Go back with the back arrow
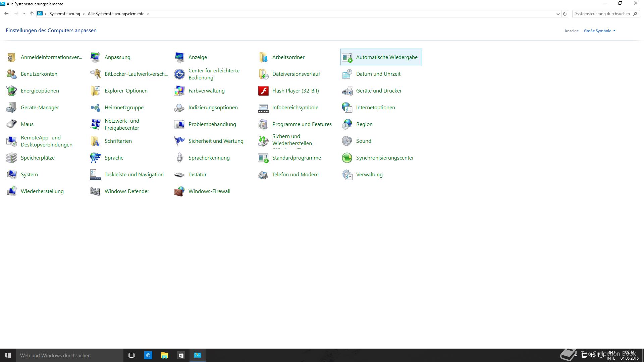Image resolution: width=644 pixels, height=362 pixels. pos(6,13)
